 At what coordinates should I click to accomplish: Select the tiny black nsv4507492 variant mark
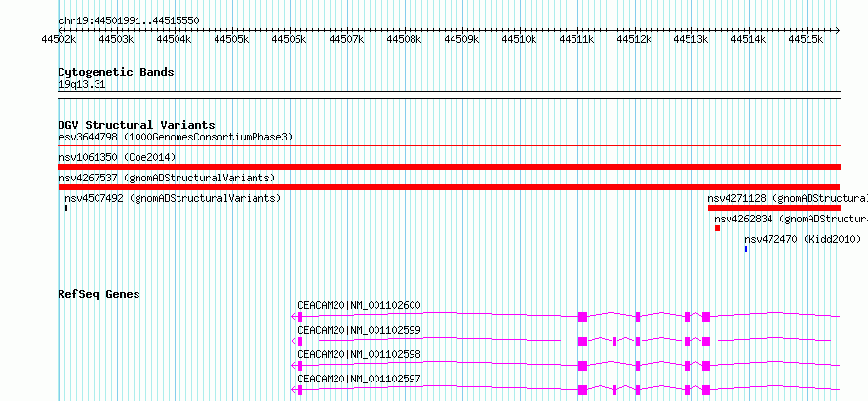66,208
